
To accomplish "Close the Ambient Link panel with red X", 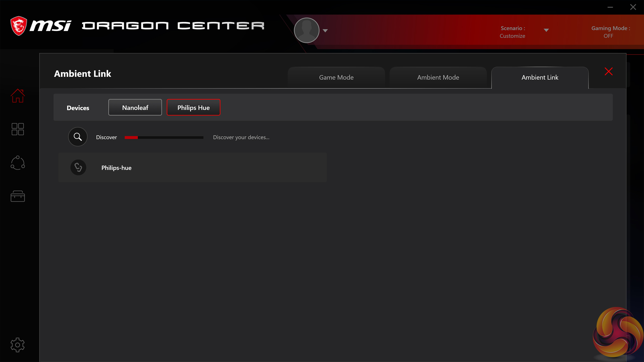I will click(609, 71).
